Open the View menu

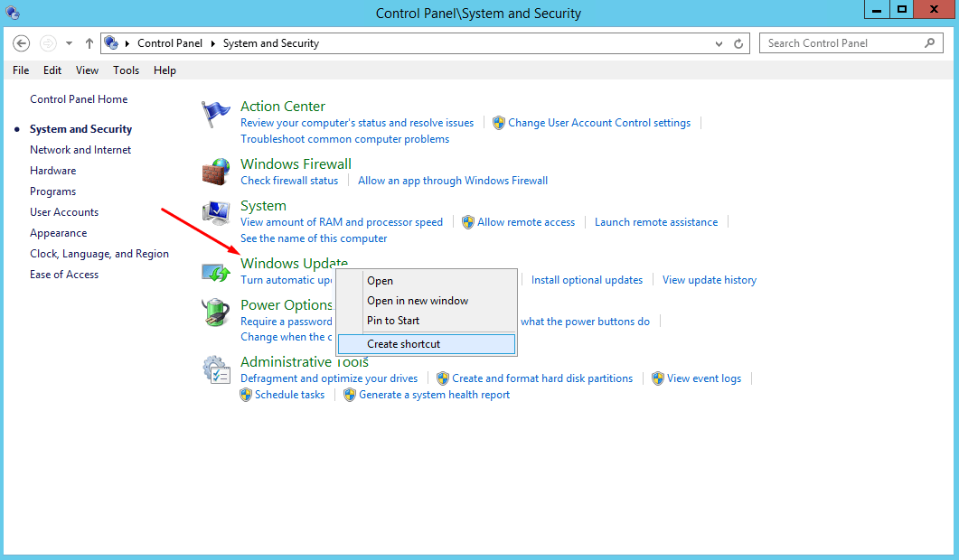[87, 70]
